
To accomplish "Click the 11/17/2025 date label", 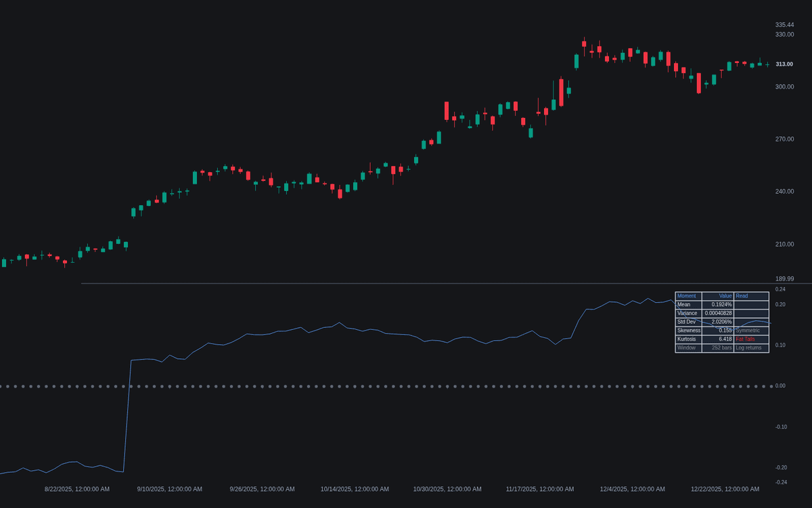I will [x=540, y=489].
